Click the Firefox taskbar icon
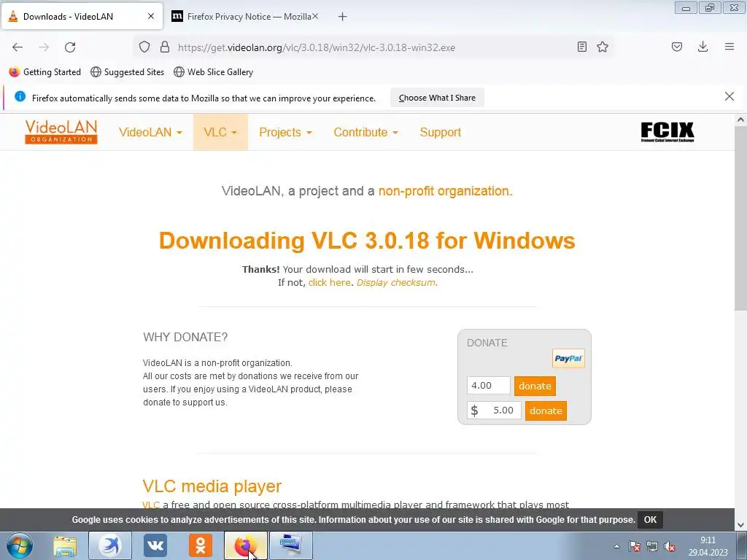This screenshot has height=560, width=747. 246,545
